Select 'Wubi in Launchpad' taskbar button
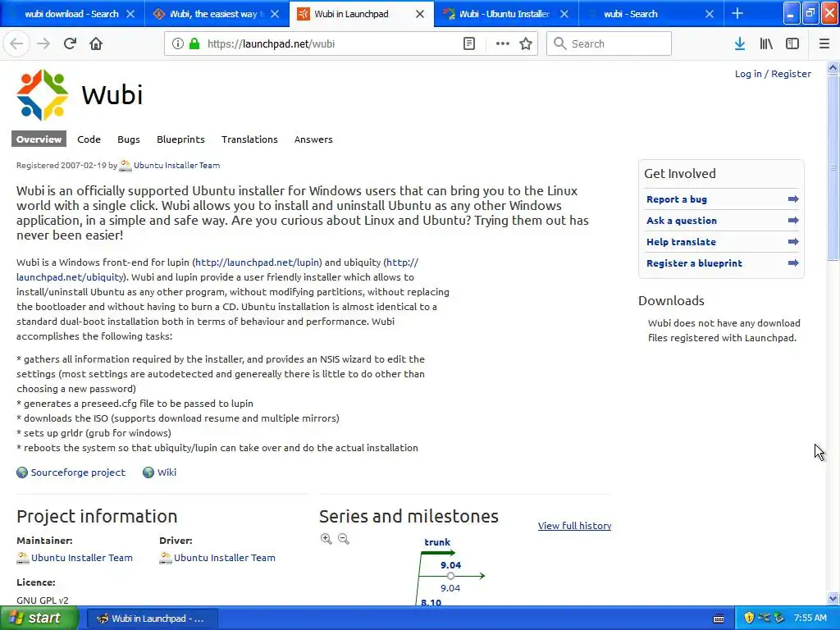This screenshot has width=840, height=630. [x=152, y=619]
